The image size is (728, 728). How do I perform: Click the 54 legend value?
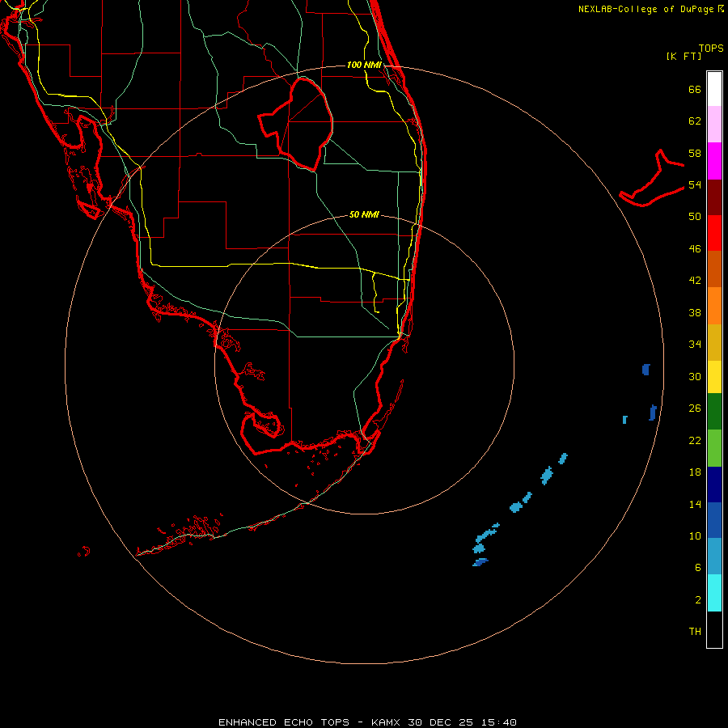[x=695, y=184]
